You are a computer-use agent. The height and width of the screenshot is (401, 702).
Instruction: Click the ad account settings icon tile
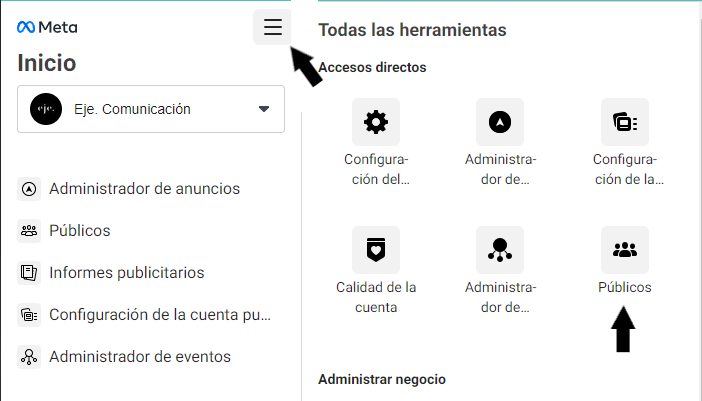[625, 122]
